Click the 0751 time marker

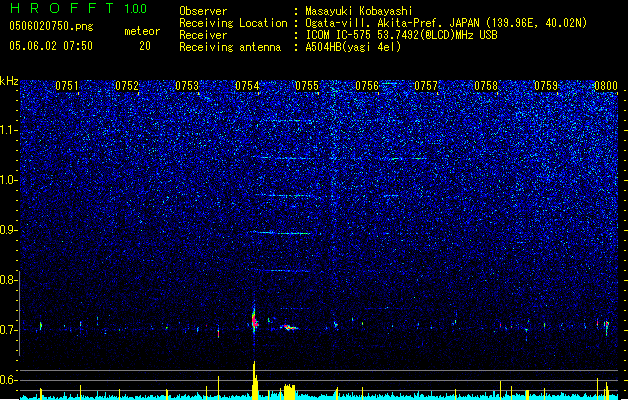pyautogui.click(x=67, y=86)
